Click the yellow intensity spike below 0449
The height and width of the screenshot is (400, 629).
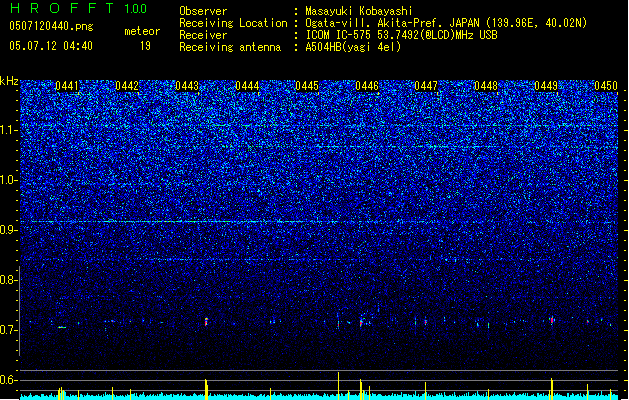552,389
